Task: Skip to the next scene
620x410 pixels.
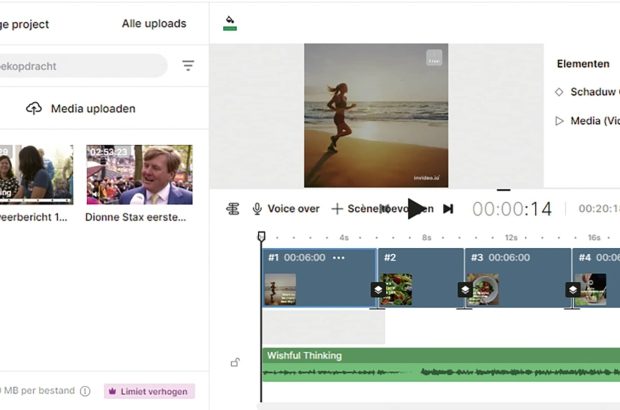Action: coord(448,209)
